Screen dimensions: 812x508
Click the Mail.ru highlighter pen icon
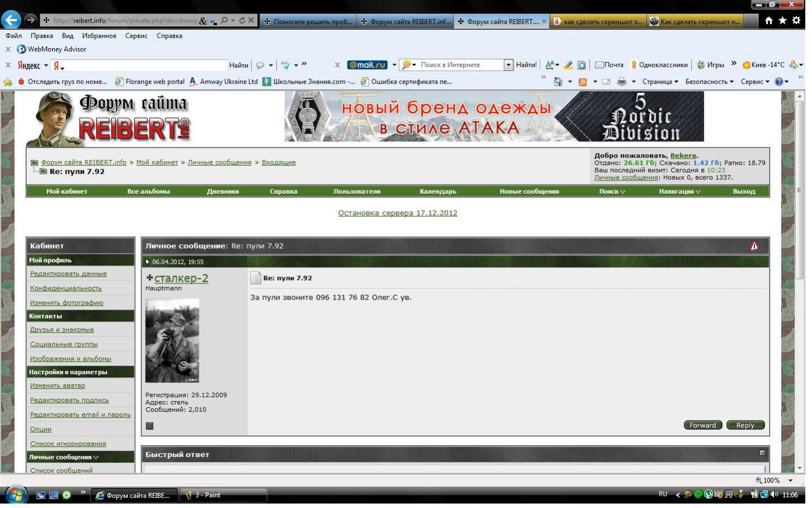(569, 65)
